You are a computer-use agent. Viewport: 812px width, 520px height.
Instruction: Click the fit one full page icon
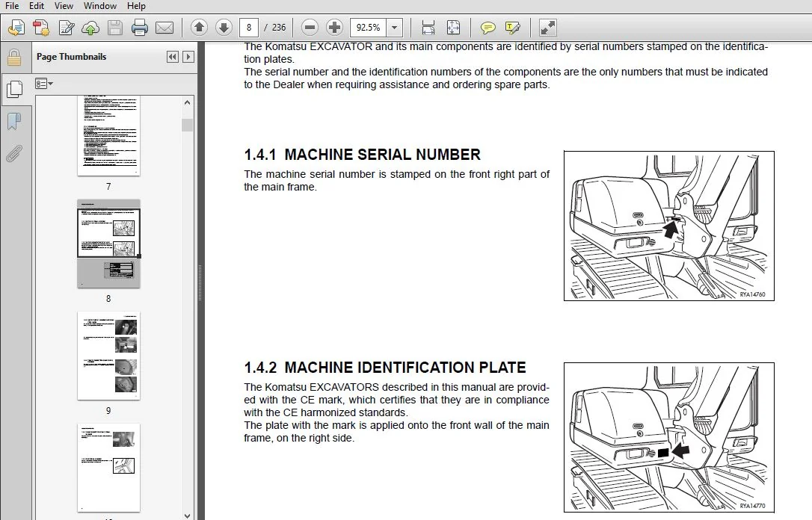point(453,28)
